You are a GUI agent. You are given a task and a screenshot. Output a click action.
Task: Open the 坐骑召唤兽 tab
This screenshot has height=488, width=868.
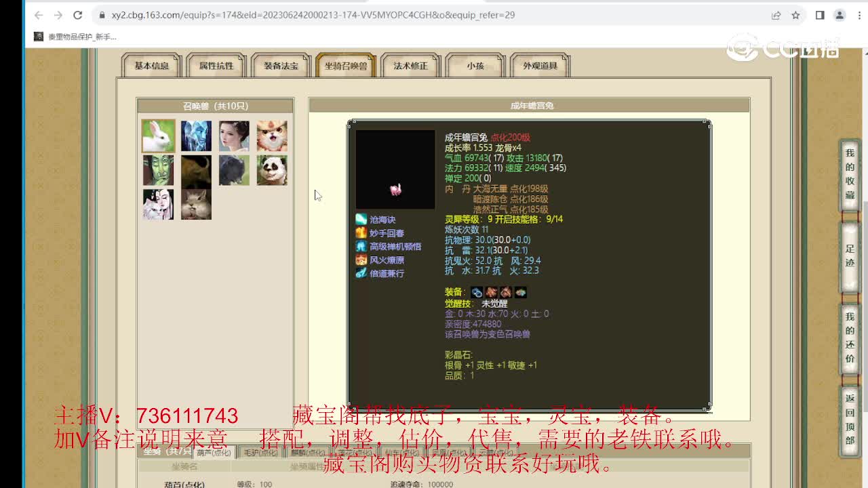click(x=346, y=66)
